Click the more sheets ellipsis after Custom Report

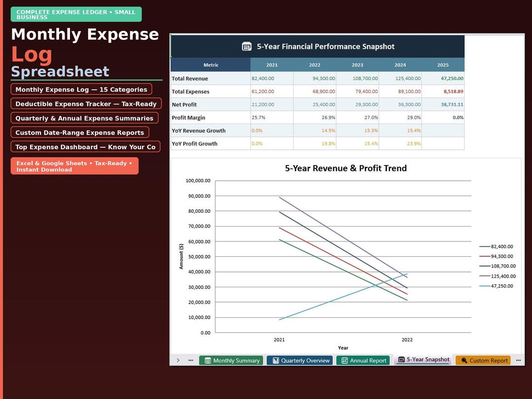[x=518, y=360]
